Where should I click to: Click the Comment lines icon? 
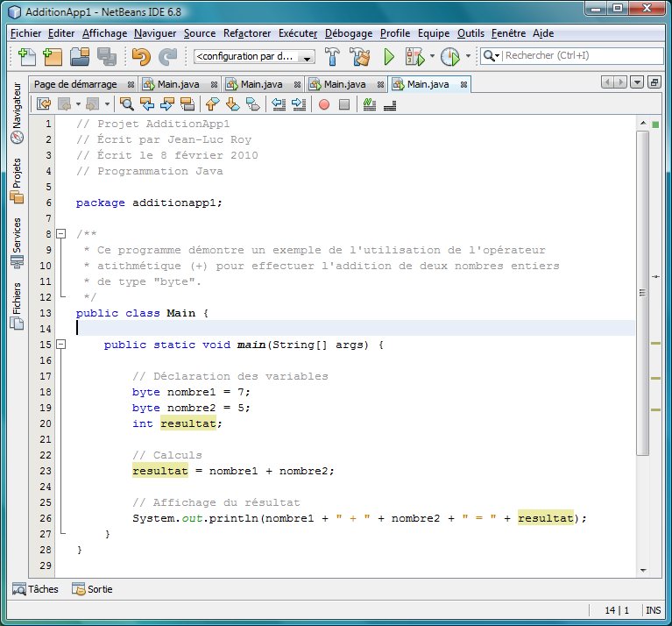[x=370, y=104]
